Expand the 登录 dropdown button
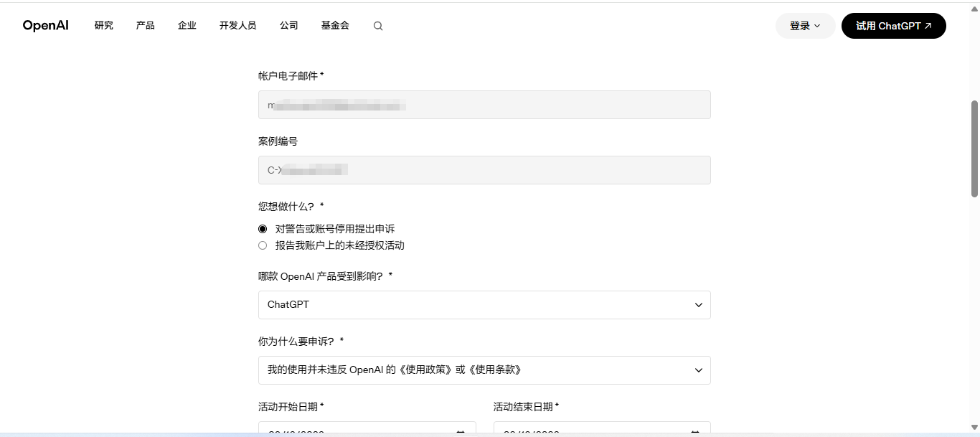The width and height of the screenshot is (980, 437). tap(805, 26)
